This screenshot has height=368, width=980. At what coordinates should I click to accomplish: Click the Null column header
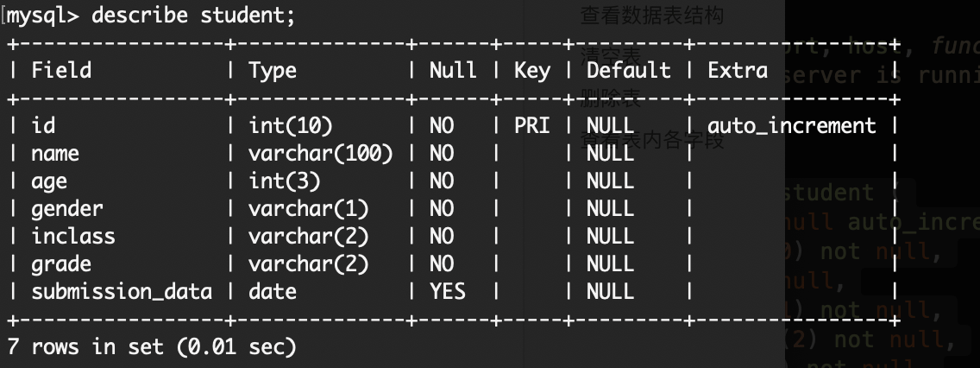(x=453, y=70)
